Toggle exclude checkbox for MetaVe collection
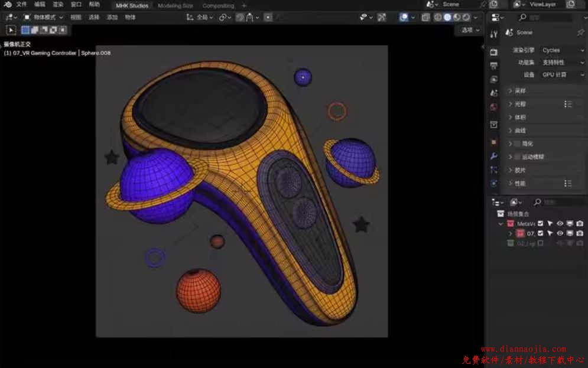 pos(540,224)
